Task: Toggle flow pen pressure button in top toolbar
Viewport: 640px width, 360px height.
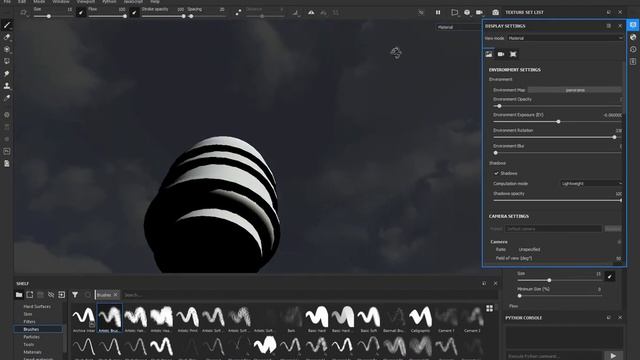Action: [x=134, y=13]
